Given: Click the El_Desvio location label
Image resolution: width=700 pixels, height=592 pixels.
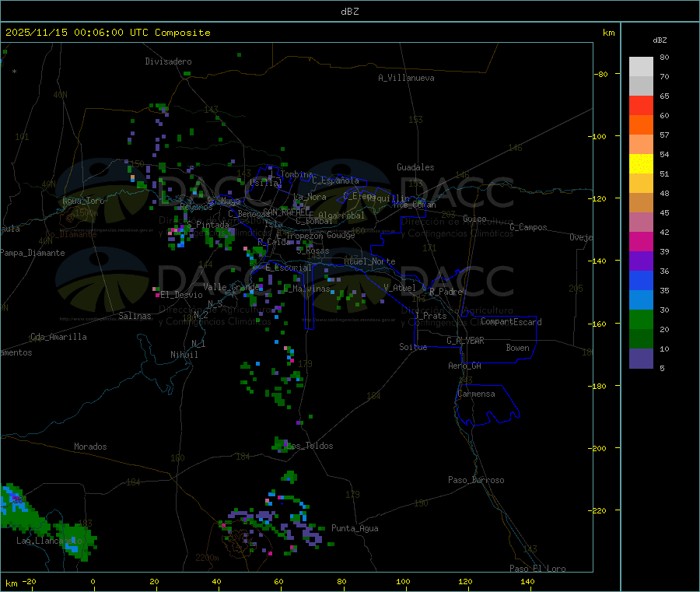Looking at the screenshot, I should pos(181,295).
